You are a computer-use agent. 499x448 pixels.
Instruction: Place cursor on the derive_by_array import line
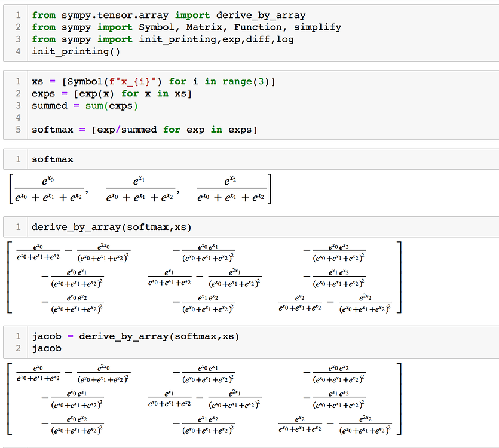pos(169,15)
